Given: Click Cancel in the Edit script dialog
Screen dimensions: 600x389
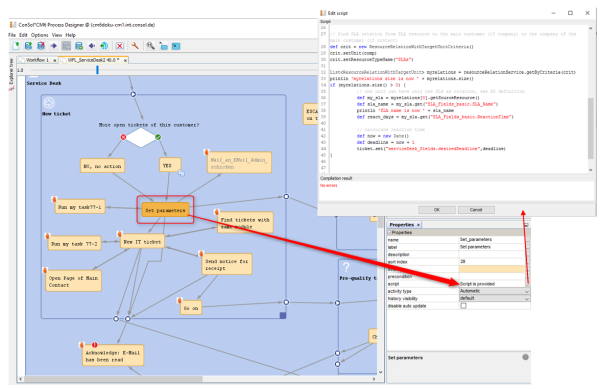Looking at the screenshot, I should 476,210.
